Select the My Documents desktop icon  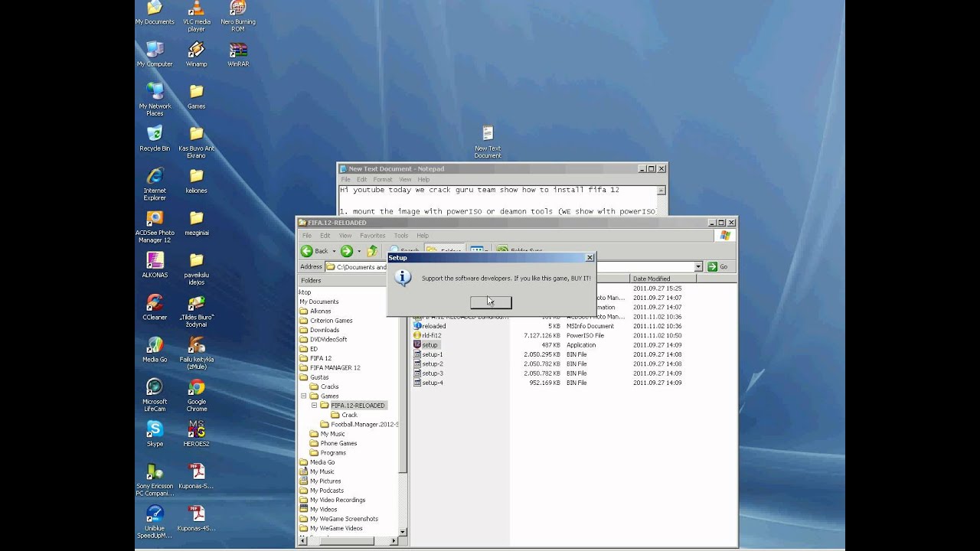(155, 14)
